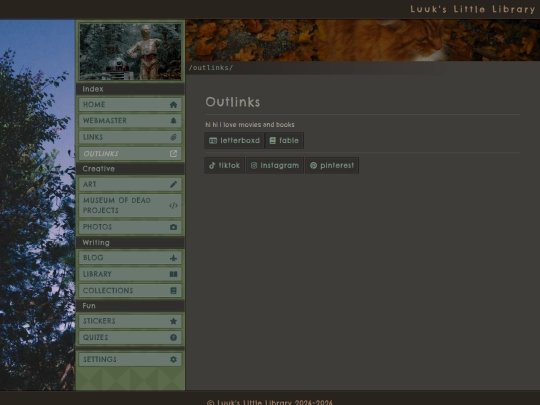
Task: Open the tiktok outlink text
Action: [x=229, y=166]
